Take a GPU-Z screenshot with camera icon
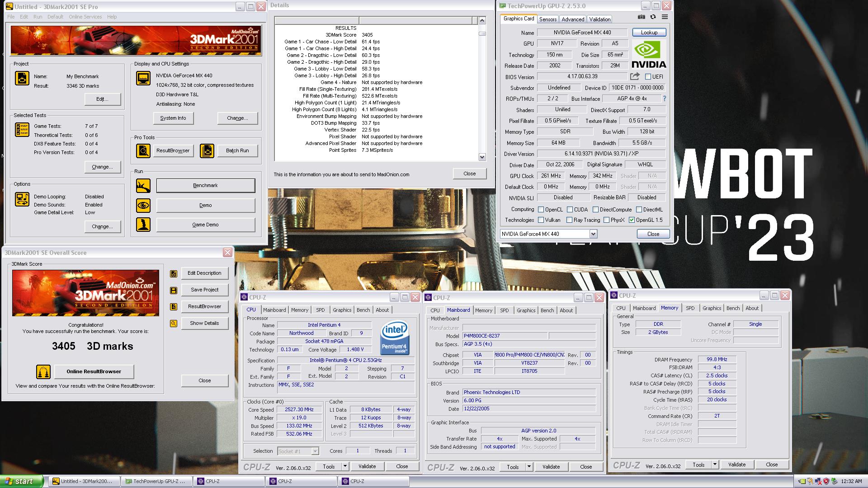 (642, 17)
